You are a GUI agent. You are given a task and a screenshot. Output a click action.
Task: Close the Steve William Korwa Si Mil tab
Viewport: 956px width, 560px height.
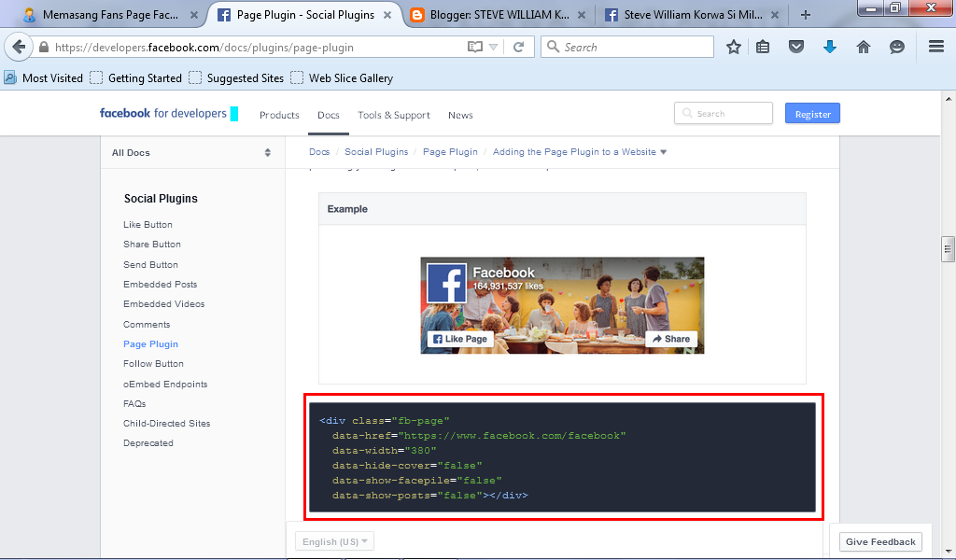coord(774,15)
